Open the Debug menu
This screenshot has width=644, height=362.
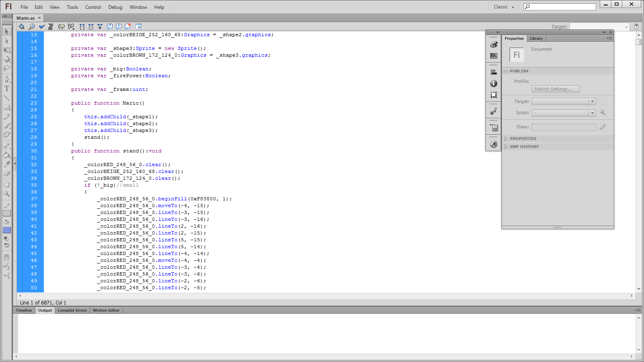(x=115, y=7)
